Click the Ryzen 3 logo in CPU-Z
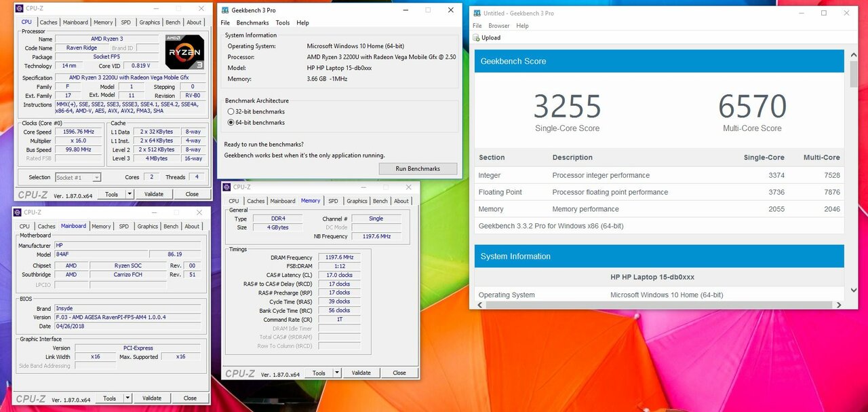The image size is (868, 412). click(184, 52)
